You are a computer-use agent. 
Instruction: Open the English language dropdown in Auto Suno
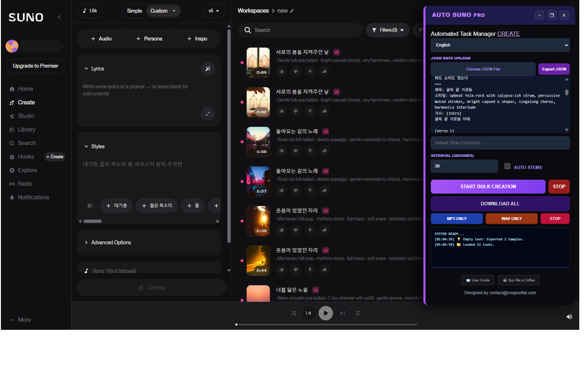point(500,45)
